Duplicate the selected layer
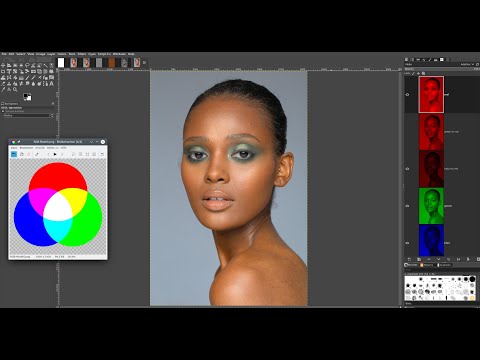The height and width of the screenshot is (360, 480). click(448, 259)
